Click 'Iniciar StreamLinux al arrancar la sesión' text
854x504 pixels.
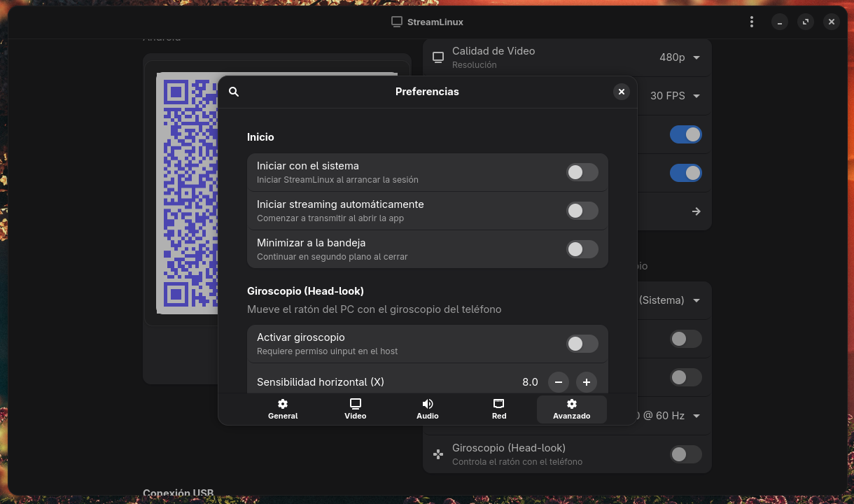coord(337,180)
